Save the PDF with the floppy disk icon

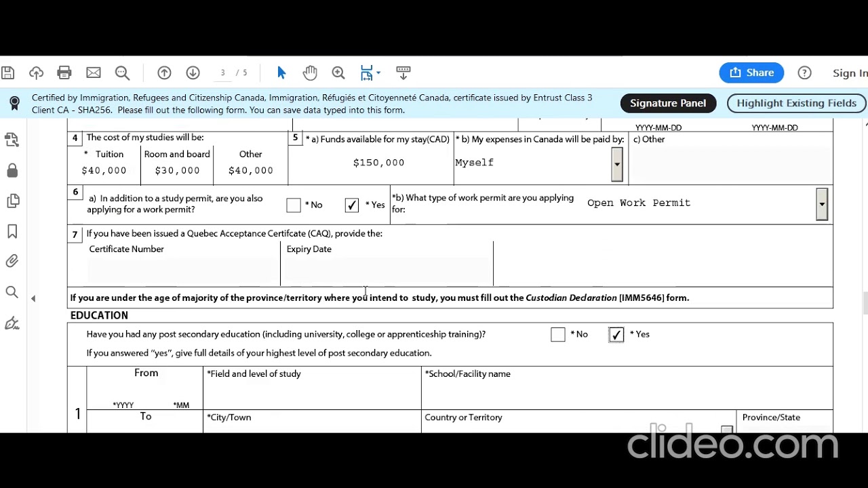(x=7, y=73)
